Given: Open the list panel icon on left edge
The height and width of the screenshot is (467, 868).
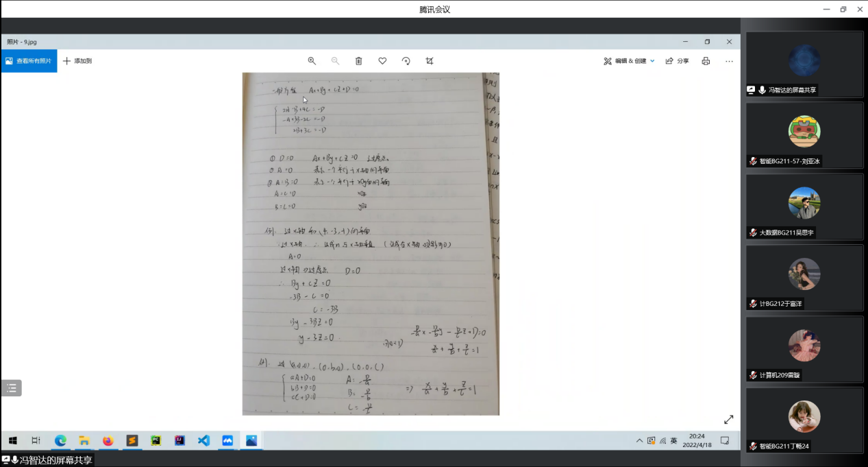Looking at the screenshot, I should 11,388.
